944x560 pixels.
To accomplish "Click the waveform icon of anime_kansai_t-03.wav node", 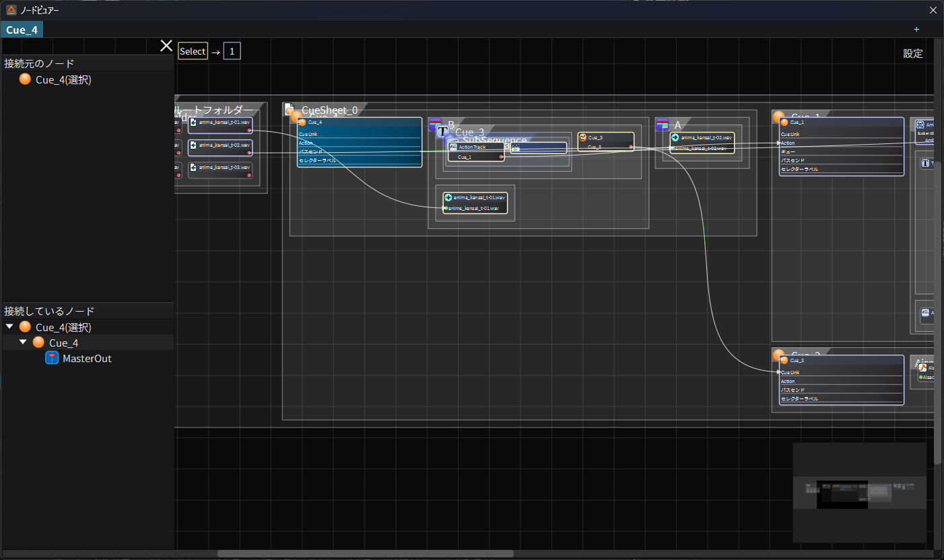I will 193,167.
